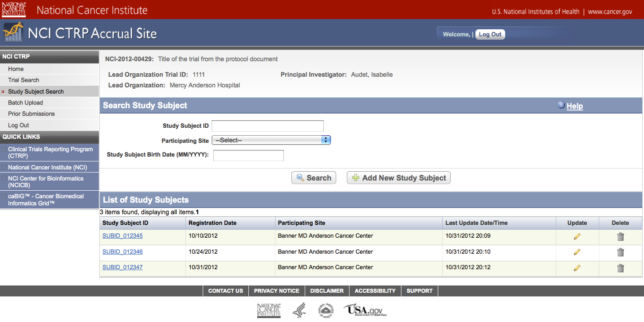Image resolution: width=644 pixels, height=322 pixels.
Task: Focus the Study Subject ID input field
Action: pyautogui.click(x=267, y=126)
